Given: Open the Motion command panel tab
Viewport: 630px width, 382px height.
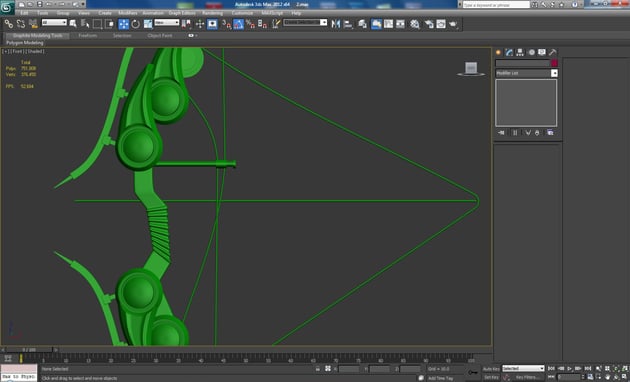Looking at the screenshot, I should (x=531, y=52).
